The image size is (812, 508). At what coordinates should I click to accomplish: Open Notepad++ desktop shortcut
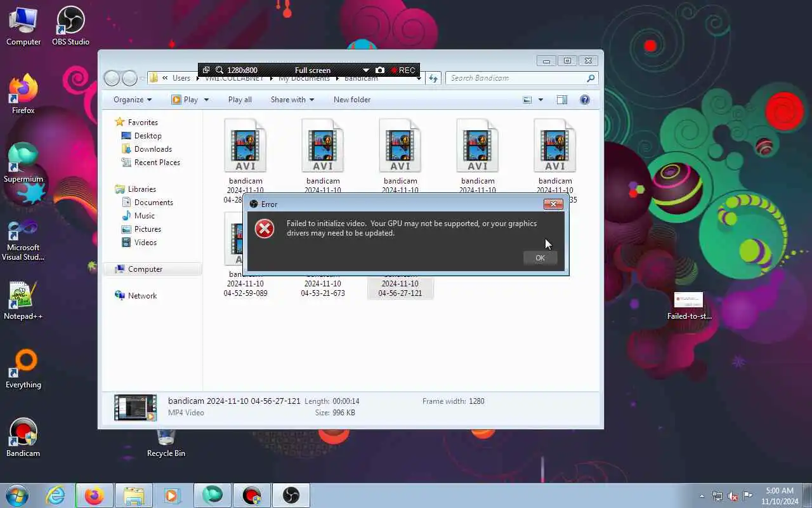click(x=23, y=300)
